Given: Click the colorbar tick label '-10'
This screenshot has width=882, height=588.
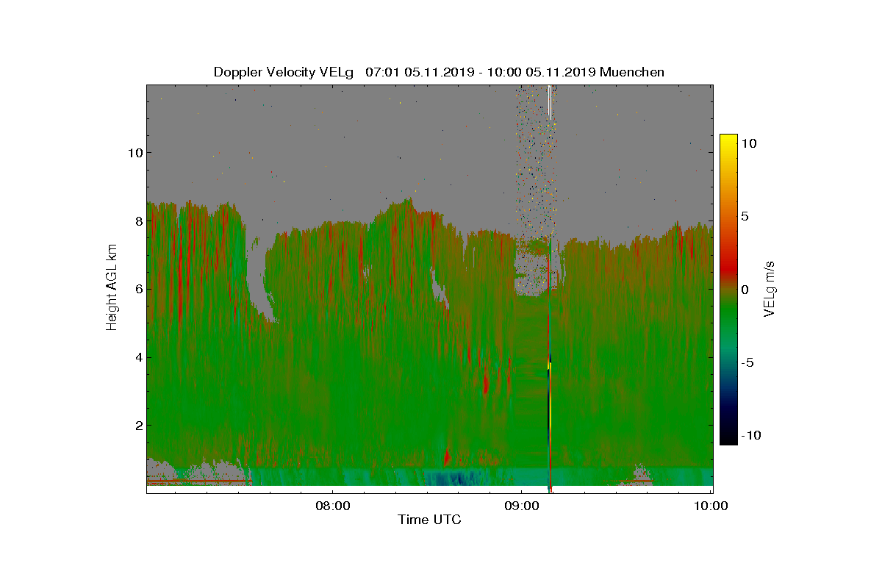Looking at the screenshot, I should 750,436.
